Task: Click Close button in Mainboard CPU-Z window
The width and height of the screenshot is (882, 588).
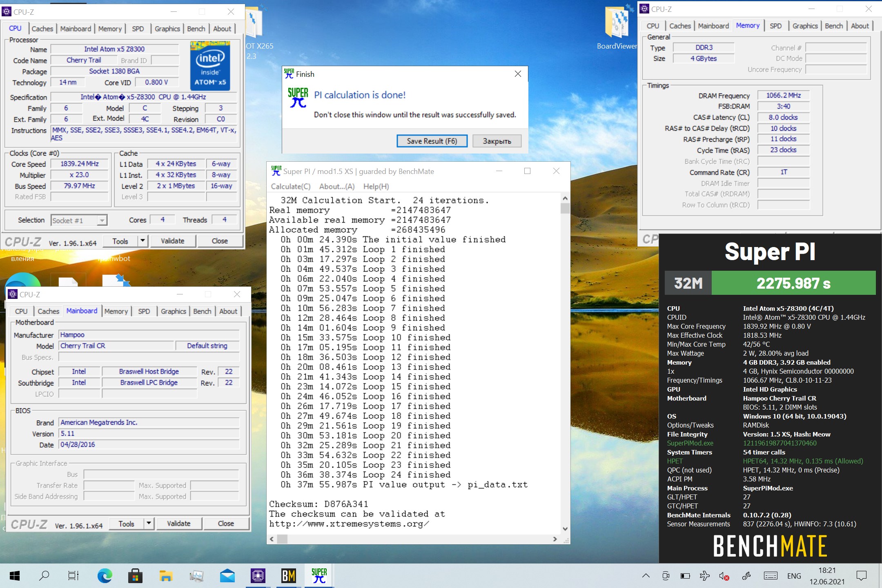Action: [226, 523]
